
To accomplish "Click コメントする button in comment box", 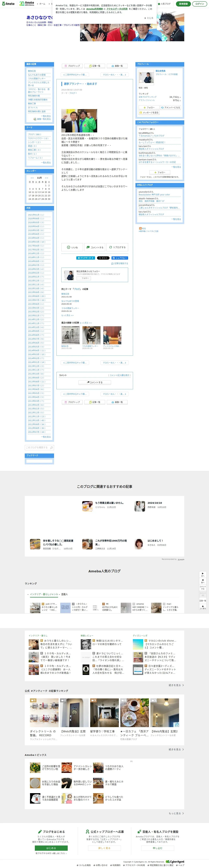I will (x=95, y=382).
